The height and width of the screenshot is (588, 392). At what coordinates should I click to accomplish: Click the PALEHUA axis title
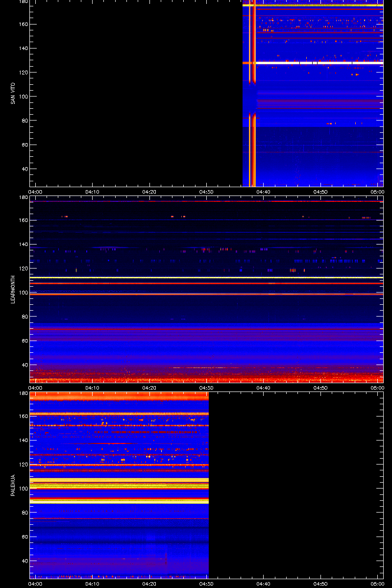click(13, 485)
